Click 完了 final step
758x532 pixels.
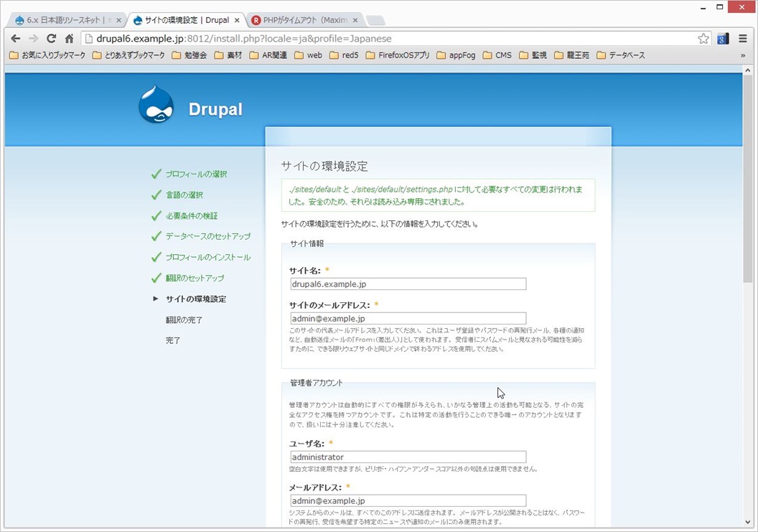click(172, 340)
